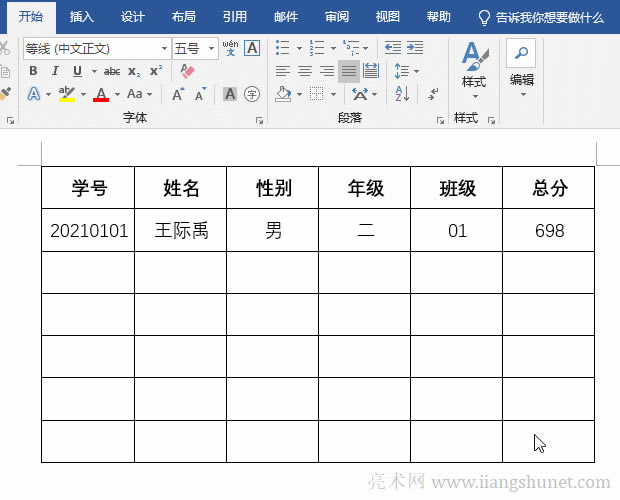Open the paragraph dialog launcher
This screenshot has height=500, width=620.
(440, 121)
